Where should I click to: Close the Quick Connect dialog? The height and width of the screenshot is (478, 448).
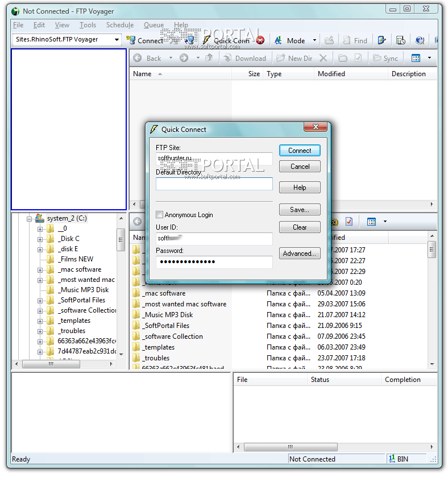pos(316,127)
